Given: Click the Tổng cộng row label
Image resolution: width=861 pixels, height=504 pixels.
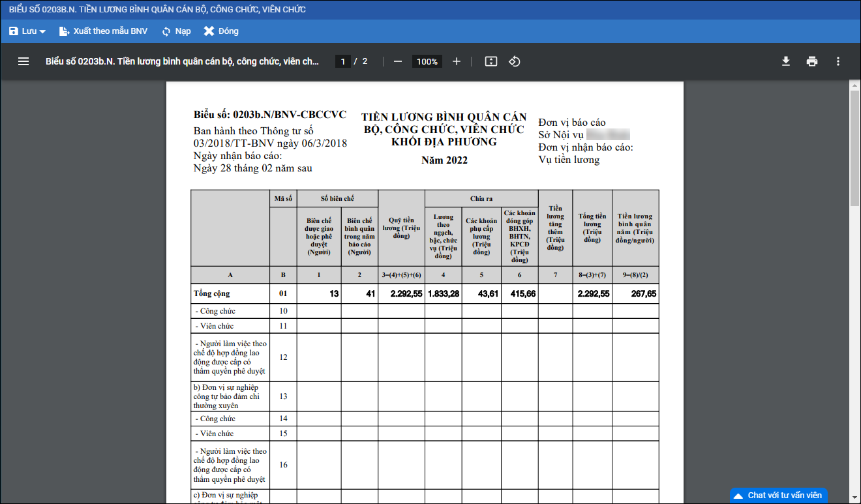Looking at the screenshot, I should (212, 294).
